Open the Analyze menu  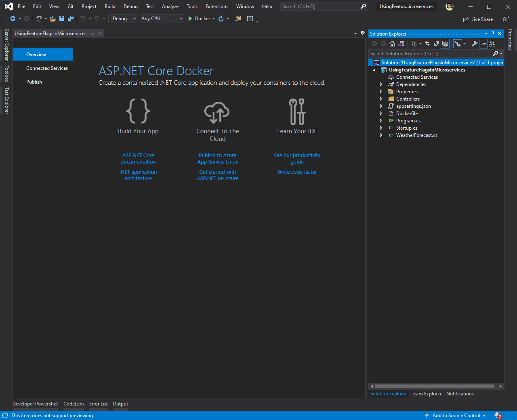[170, 6]
